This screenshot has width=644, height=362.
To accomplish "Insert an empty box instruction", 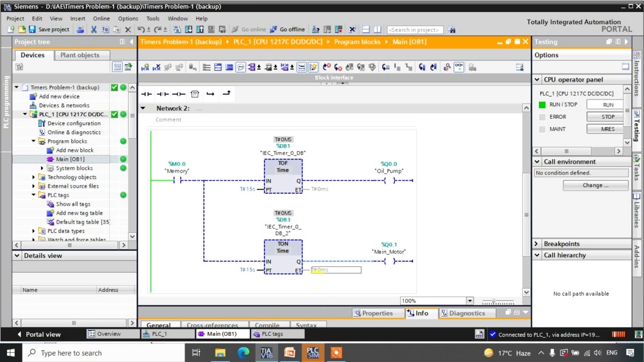I will pos(195,94).
